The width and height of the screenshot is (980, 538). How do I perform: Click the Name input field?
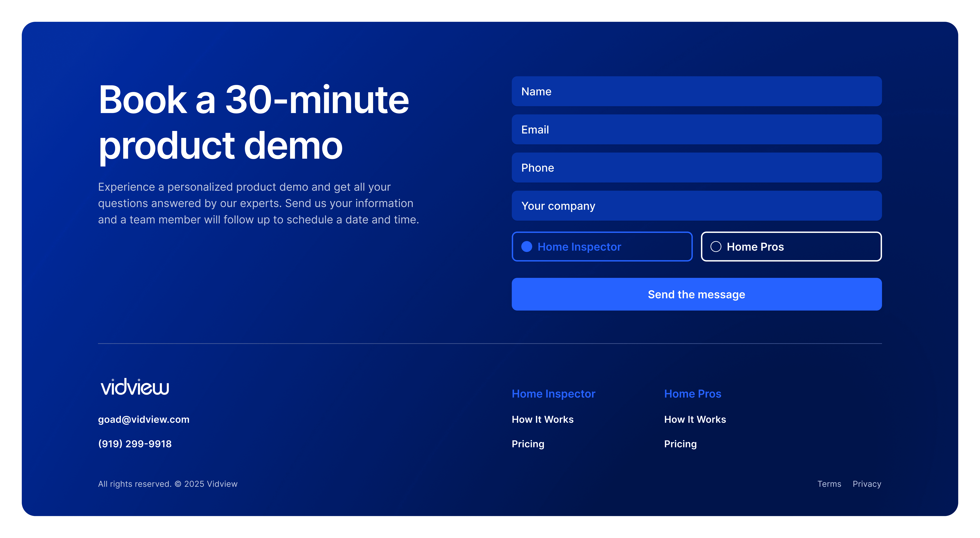696,91
